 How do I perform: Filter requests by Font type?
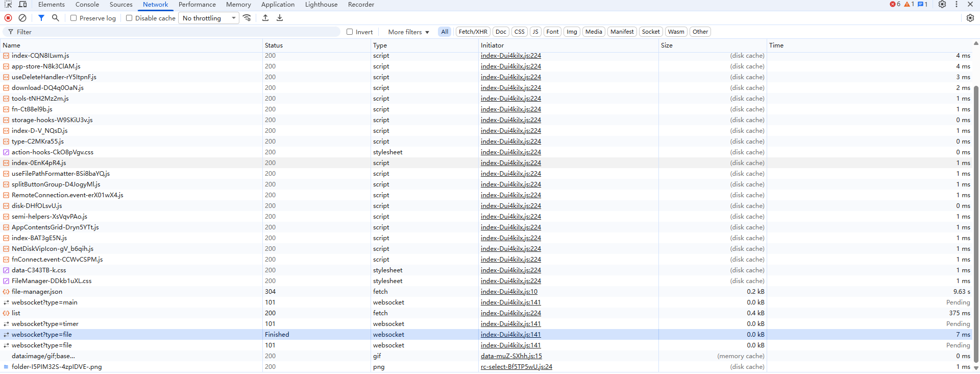pos(552,32)
